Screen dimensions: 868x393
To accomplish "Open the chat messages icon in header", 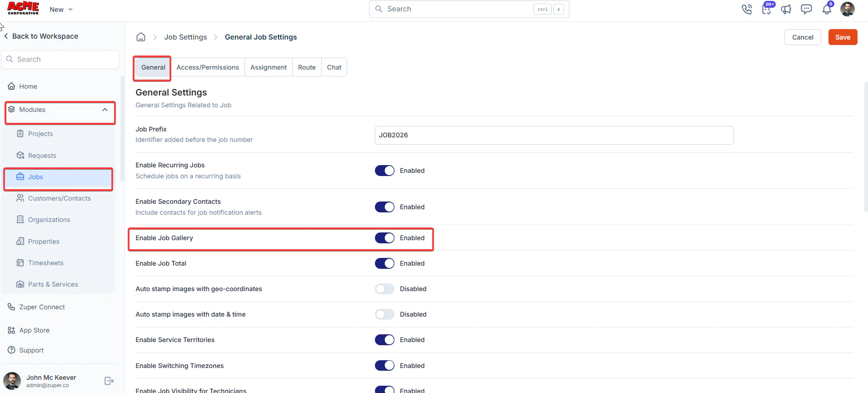I will pyautogui.click(x=806, y=9).
